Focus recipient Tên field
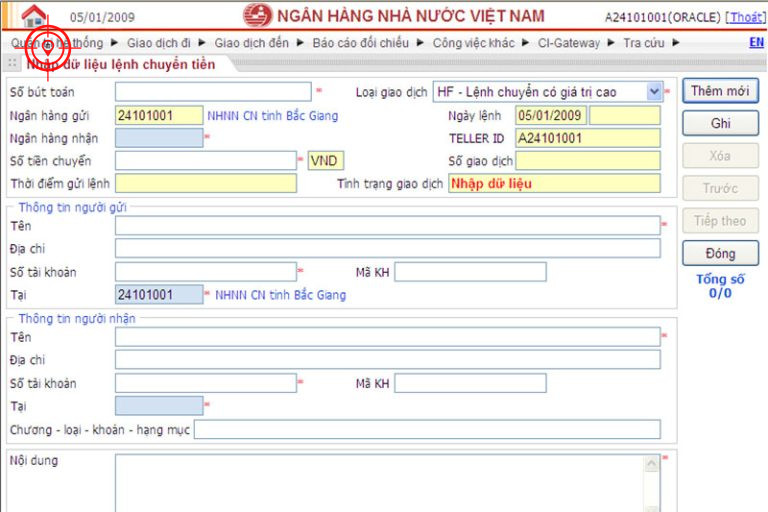This screenshot has height=512, width=768. click(x=388, y=337)
